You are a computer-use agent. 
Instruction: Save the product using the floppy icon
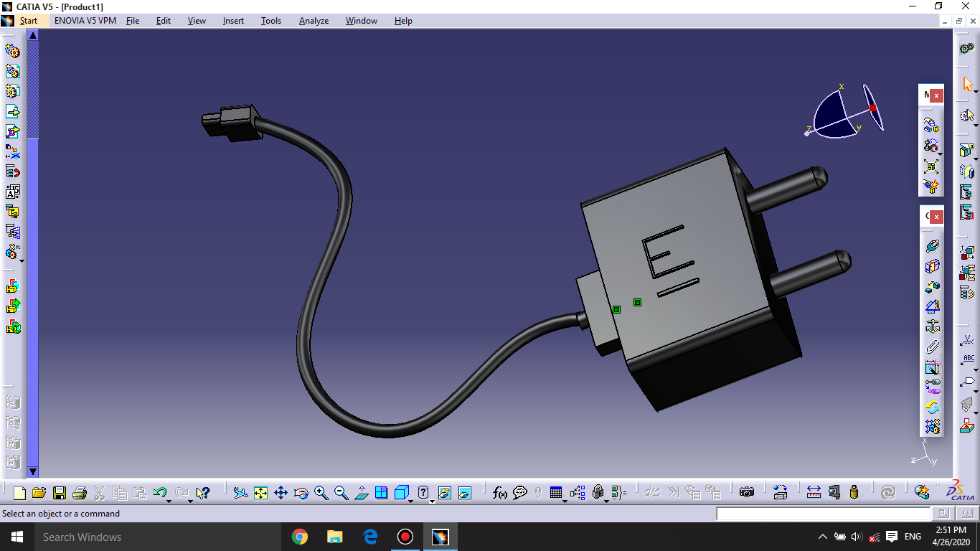(60, 493)
